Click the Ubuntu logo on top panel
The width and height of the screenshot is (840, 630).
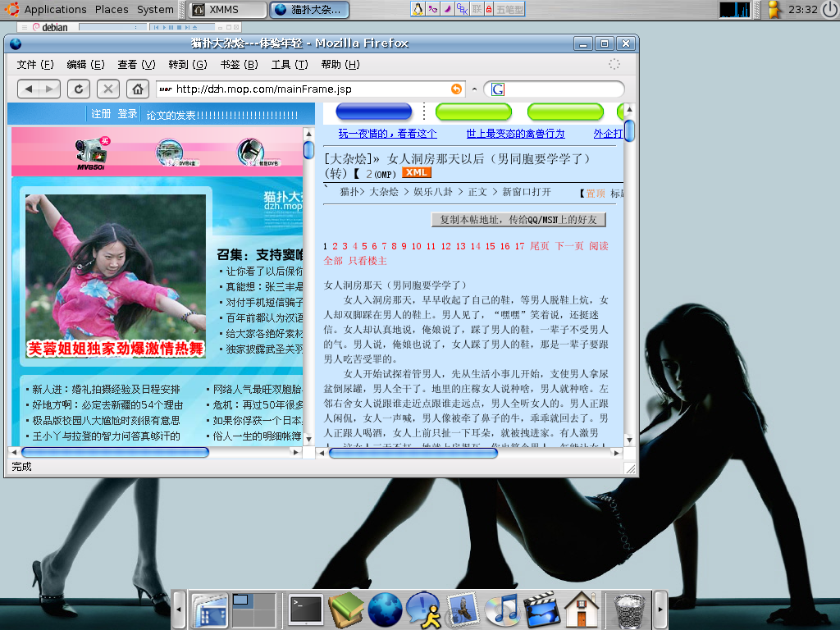pyautogui.click(x=11, y=9)
